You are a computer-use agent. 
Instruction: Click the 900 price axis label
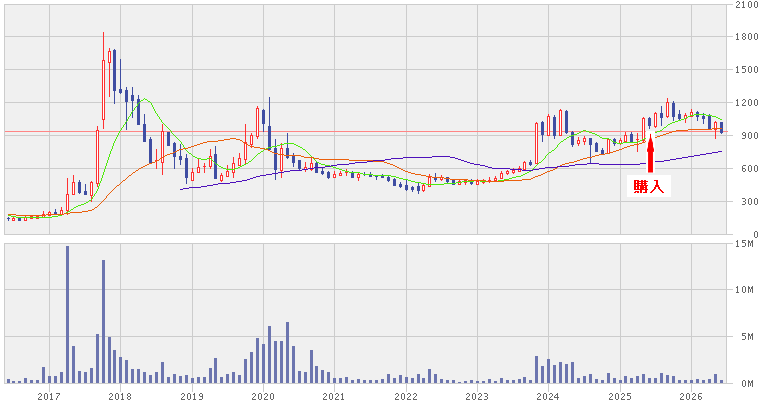[x=749, y=136]
